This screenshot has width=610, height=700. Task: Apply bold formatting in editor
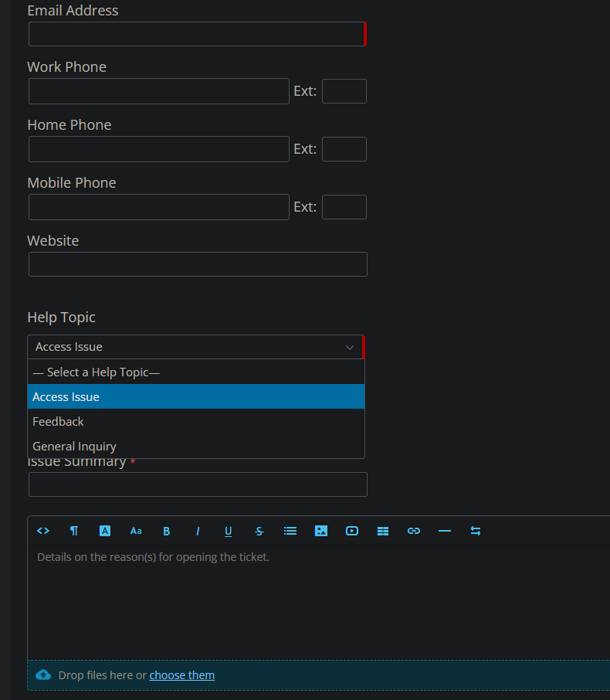click(x=167, y=531)
